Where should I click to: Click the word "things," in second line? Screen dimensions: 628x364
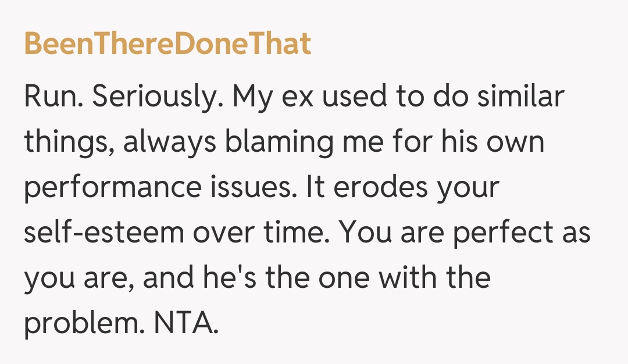[x=69, y=142]
